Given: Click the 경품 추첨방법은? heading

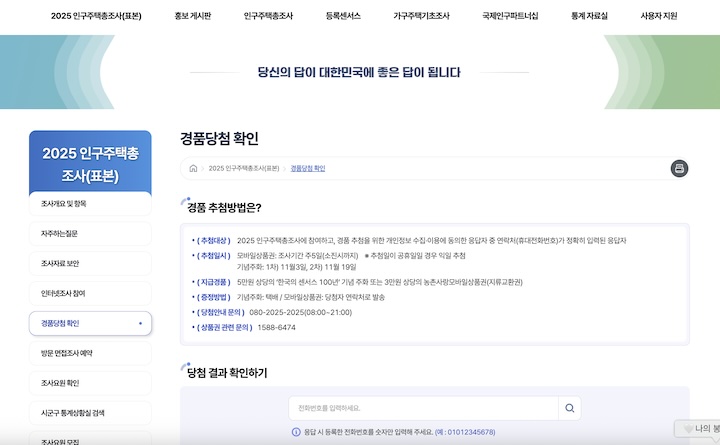Looking at the screenshot, I should click(224, 208).
